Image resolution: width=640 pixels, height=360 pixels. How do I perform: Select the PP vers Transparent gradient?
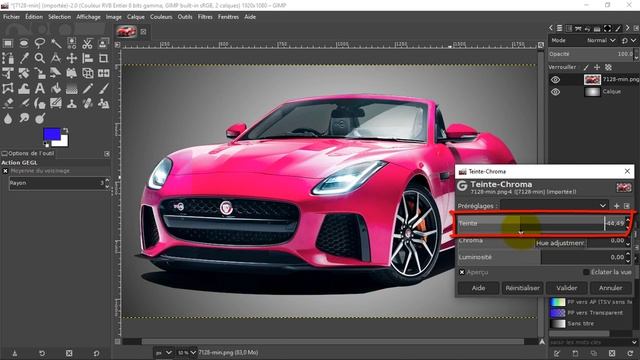[591, 313]
